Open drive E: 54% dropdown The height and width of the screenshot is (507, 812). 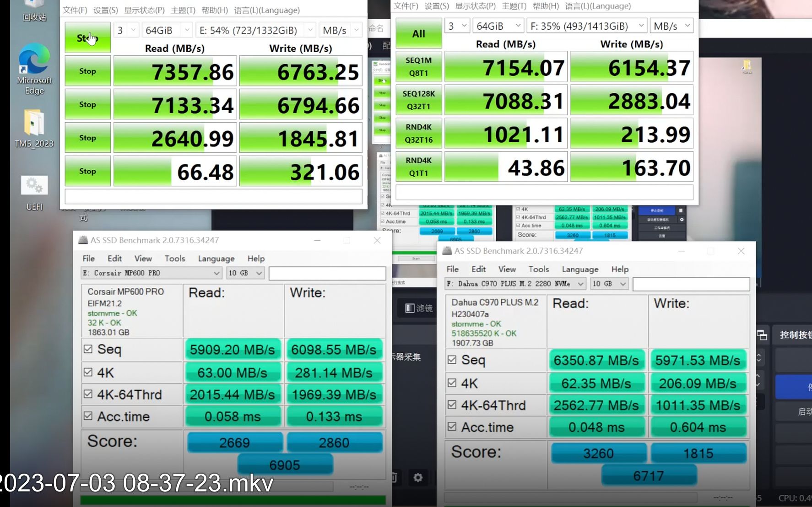[255, 30]
